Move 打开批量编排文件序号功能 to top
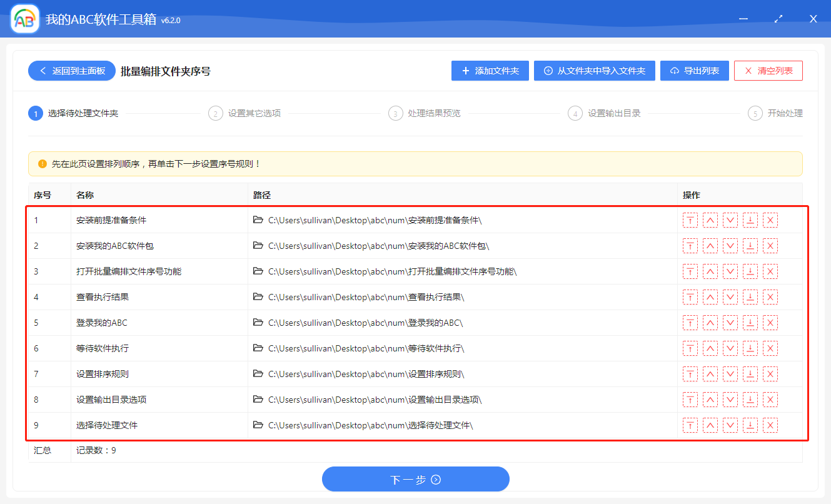The width and height of the screenshot is (831, 504). click(690, 271)
